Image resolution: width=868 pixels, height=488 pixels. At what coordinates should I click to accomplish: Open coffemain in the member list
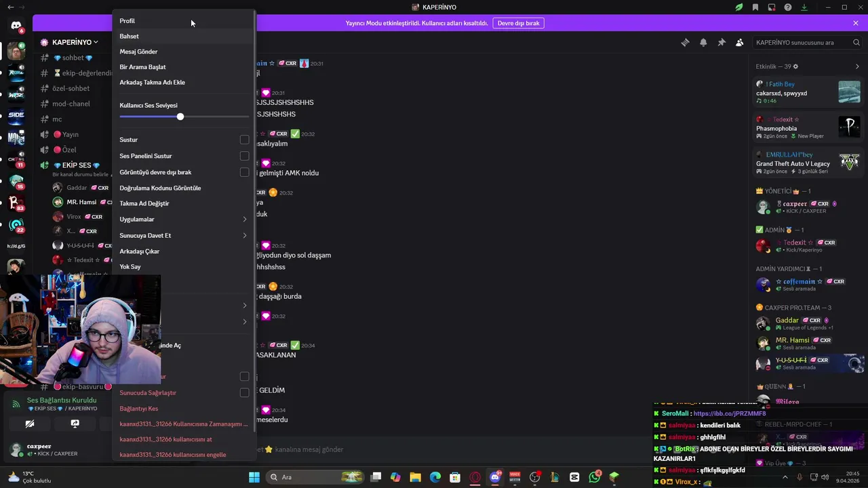coord(807,285)
